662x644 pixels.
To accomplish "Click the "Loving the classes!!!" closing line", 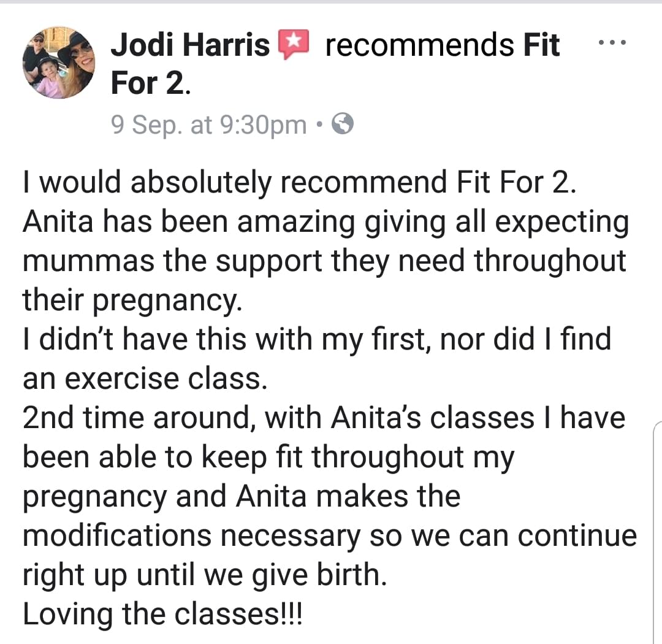I will click(162, 614).
